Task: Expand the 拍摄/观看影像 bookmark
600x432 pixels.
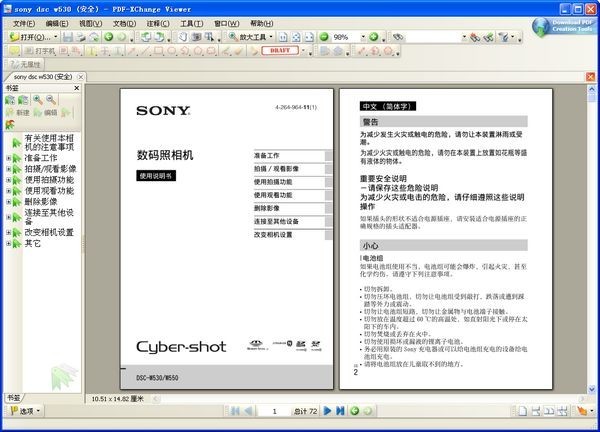Action: click(x=8, y=169)
